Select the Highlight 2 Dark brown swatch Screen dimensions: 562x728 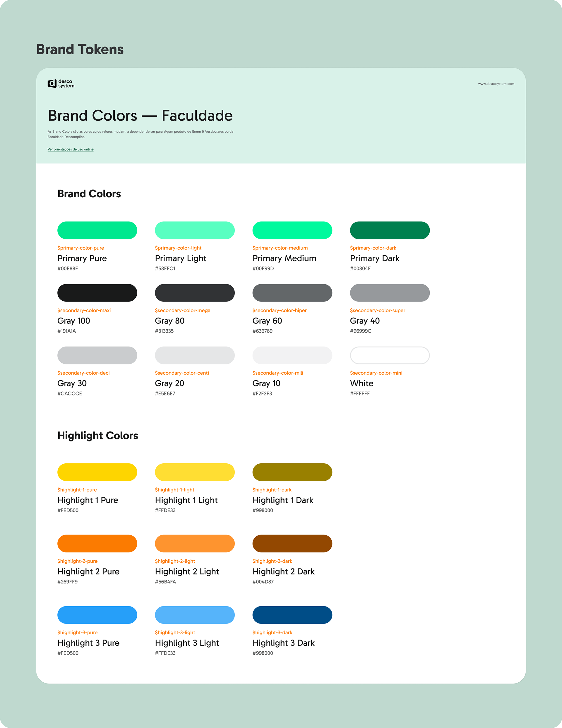(292, 543)
